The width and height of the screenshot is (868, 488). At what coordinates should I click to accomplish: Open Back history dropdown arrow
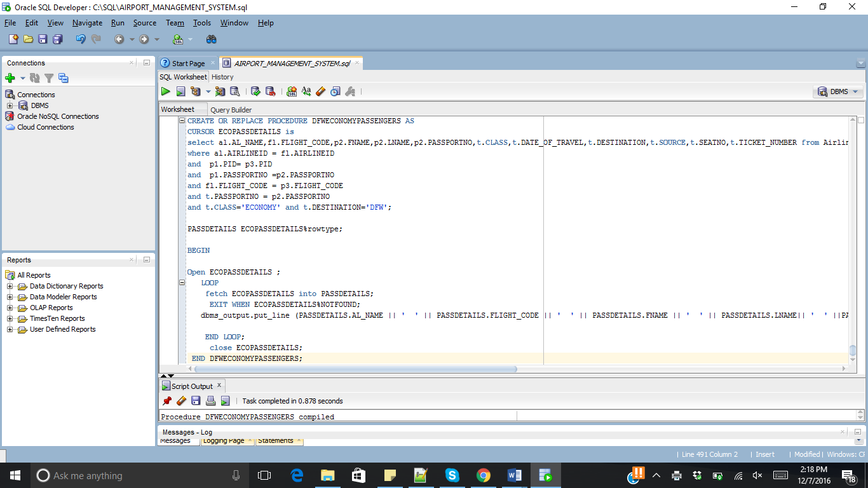coord(132,39)
